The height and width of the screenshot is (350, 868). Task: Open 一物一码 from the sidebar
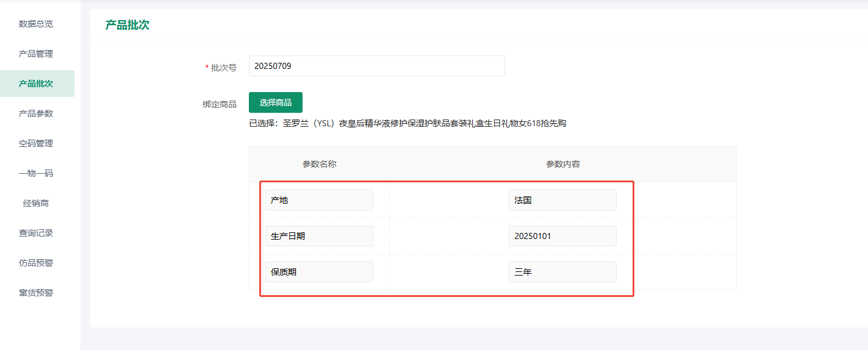pos(36,173)
